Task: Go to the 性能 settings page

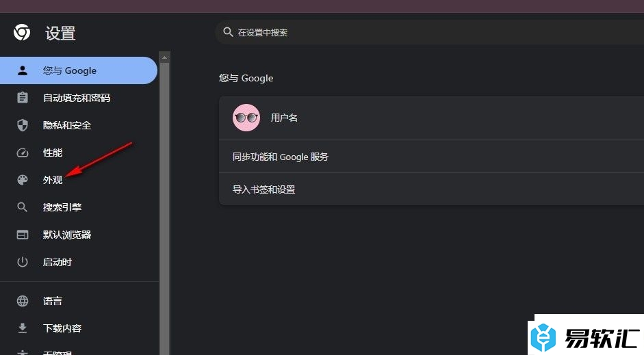Action: (x=79, y=153)
